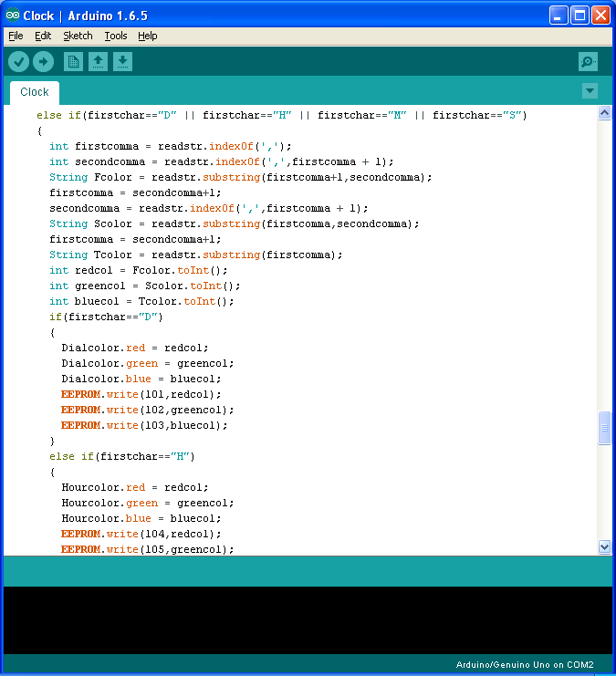Open the Serial Monitor
616x676 pixels.
pos(589,61)
